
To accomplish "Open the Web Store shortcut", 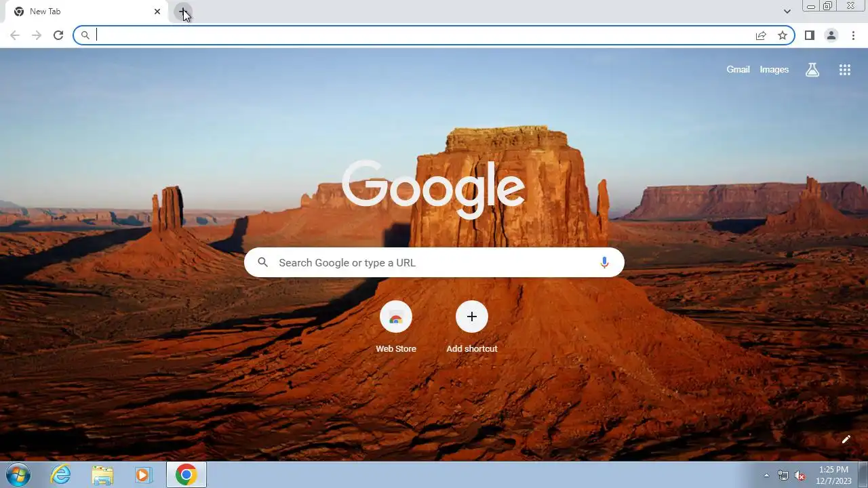I will point(396,317).
